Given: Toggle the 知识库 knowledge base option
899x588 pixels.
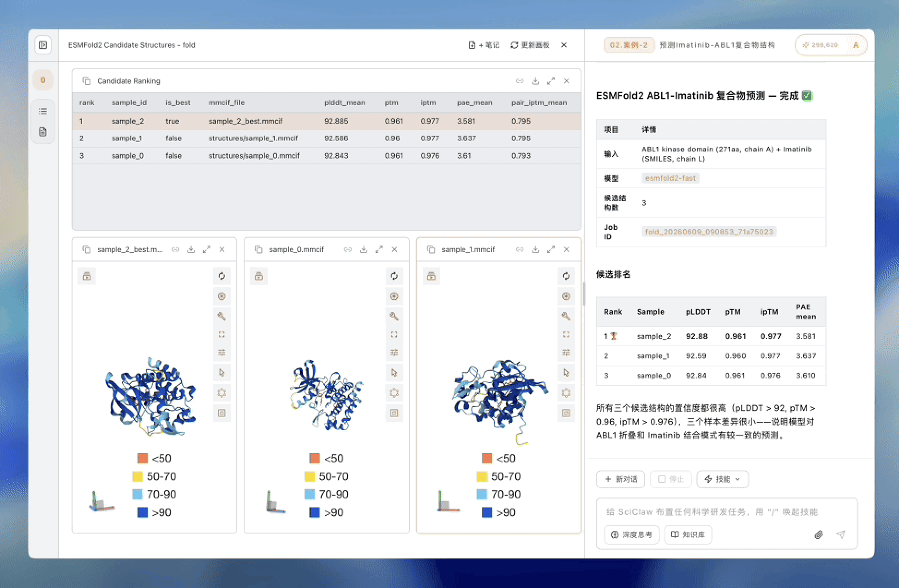Looking at the screenshot, I should coord(688,534).
